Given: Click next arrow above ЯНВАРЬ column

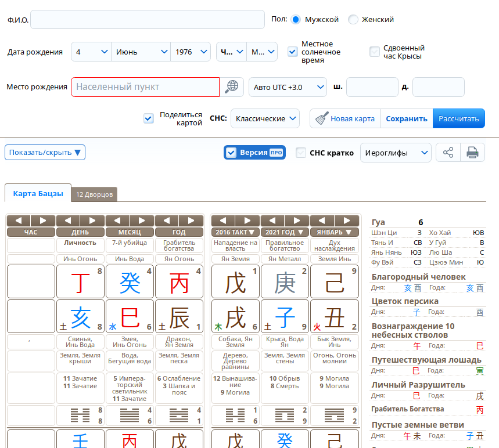Looking at the screenshot, I should pos(347,221).
